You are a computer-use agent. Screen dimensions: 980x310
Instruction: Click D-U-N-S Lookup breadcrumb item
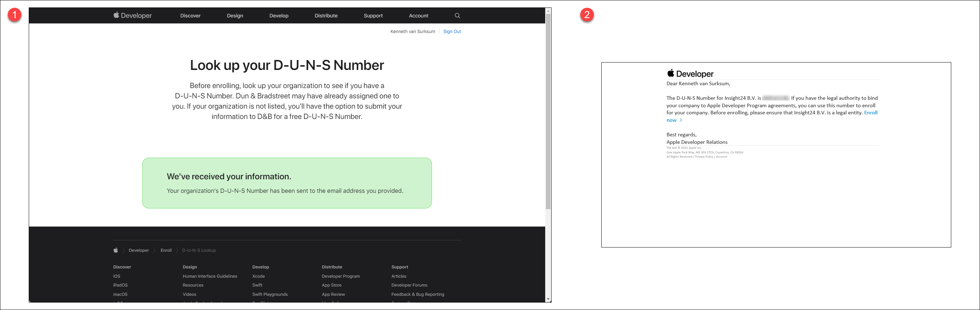click(199, 250)
